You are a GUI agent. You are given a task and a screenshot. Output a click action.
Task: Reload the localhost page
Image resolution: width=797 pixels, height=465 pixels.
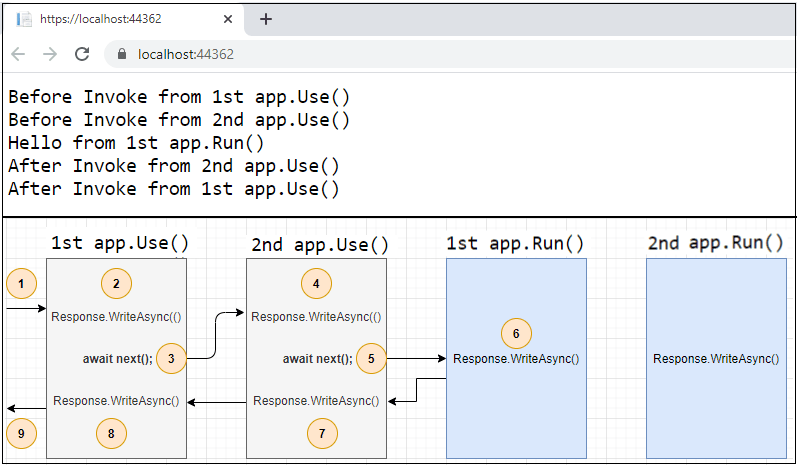pos(82,55)
